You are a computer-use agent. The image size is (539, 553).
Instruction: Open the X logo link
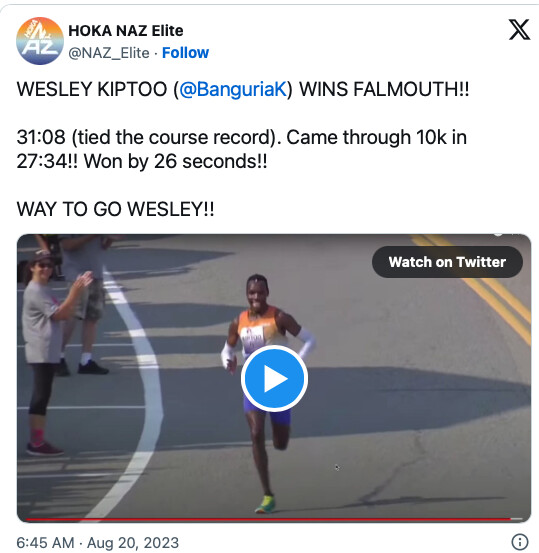[519, 30]
